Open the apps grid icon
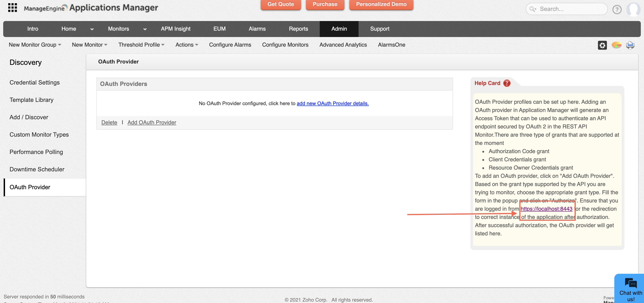Screen dimensions: 644x303 [x=13, y=8]
